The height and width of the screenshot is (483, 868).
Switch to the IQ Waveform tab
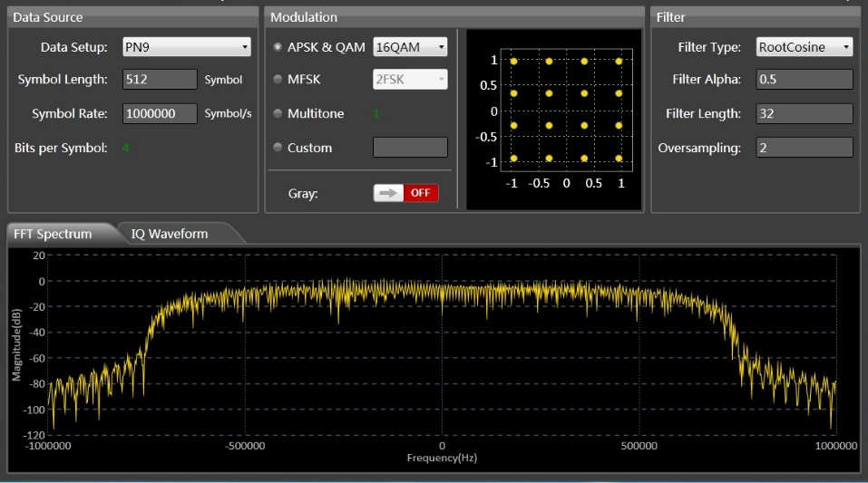[x=170, y=234]
